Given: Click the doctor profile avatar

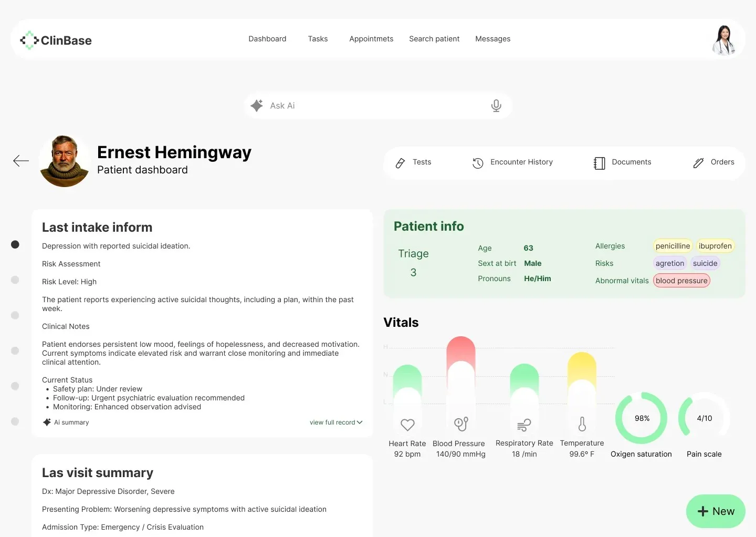Looking at the screenshot, I should pyautogui.click(x=724, y=40).
